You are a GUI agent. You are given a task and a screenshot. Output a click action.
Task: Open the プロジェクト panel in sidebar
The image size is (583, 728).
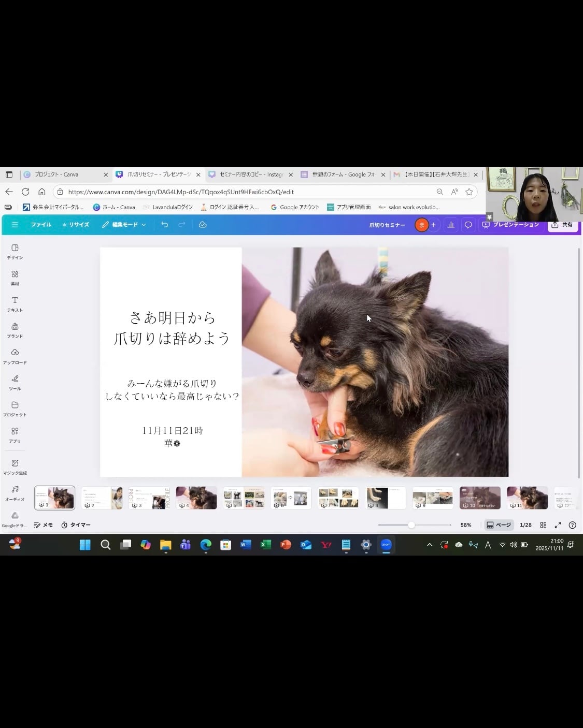coord(15,409)
